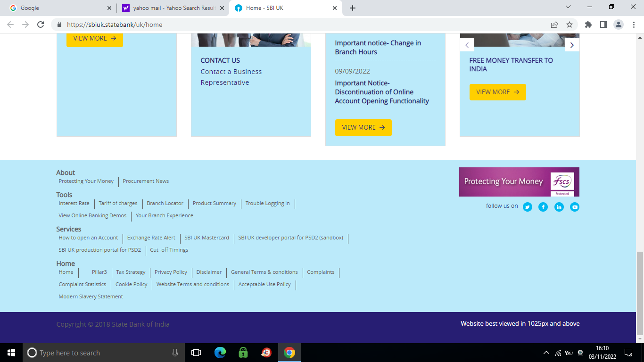Select the Home - SBI UK tab
The image size is (644, 362).
tap(286, 8)
